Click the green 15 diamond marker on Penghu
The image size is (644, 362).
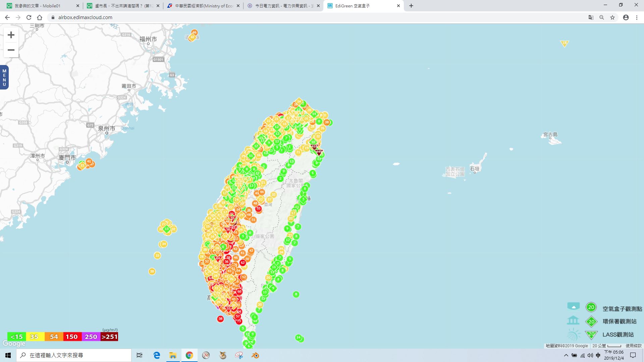pyautogui.click(x=167, y=229)
